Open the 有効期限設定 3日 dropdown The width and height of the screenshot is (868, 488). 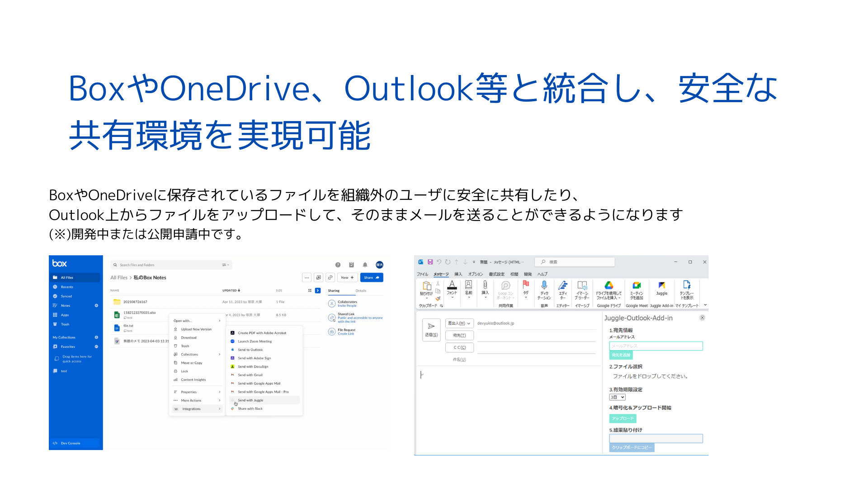[617, 397]
